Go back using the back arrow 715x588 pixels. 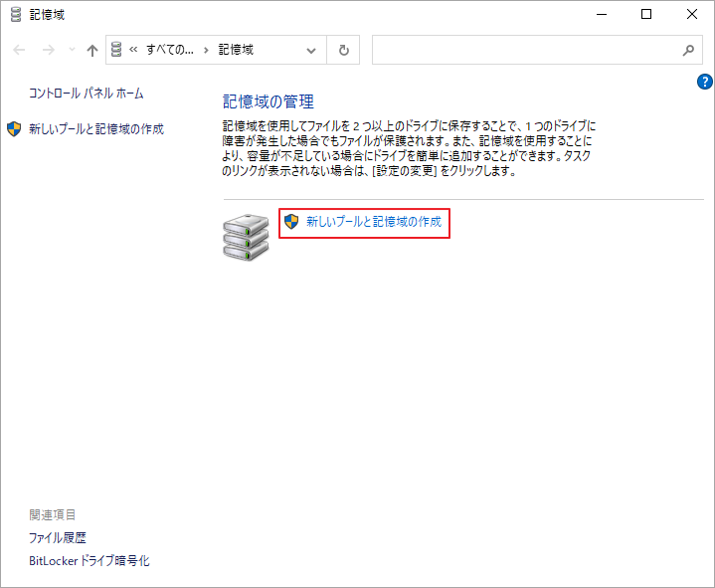(20, 50)
